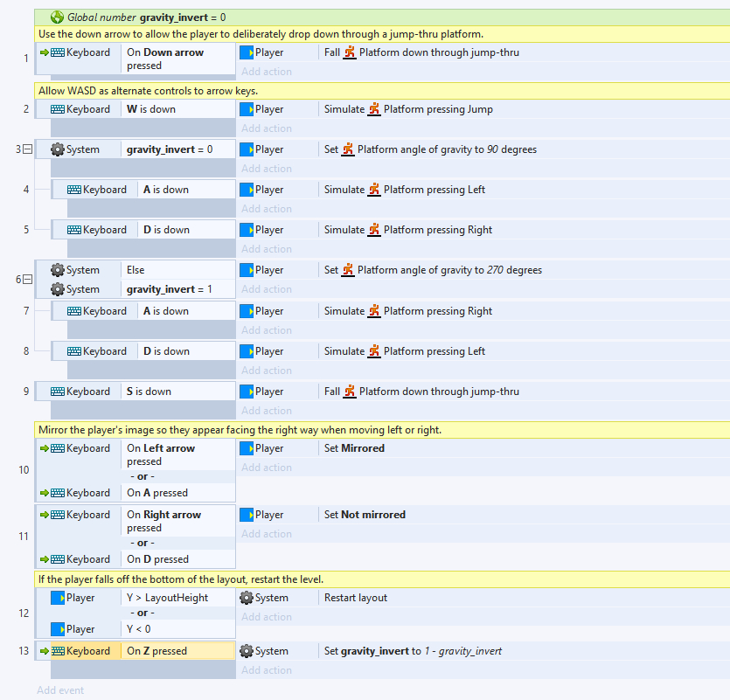Screen dimensions: 730x700
Task: Click 'Add action' under the 'Restart layout' action
Action: pyautogui.click(x=267, y=617)
